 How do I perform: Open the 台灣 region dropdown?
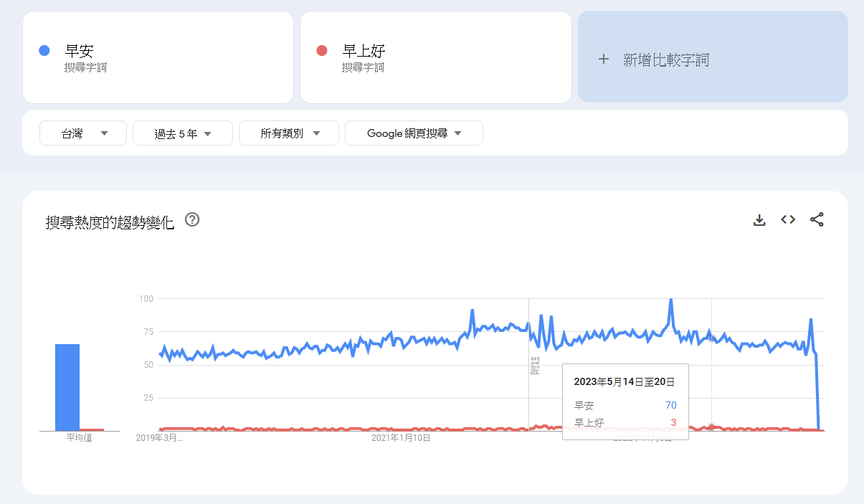tap(83, 133)
